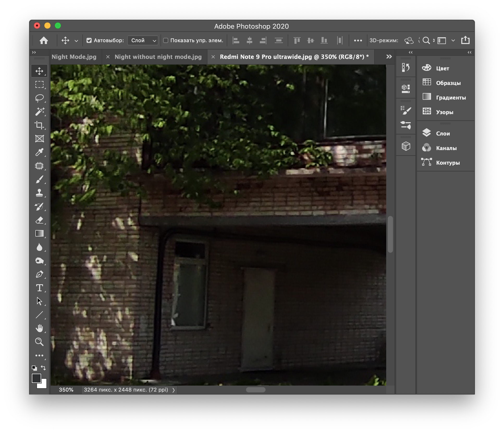
Task: Open the Каналы panel
Action: (x=446, y=148)
